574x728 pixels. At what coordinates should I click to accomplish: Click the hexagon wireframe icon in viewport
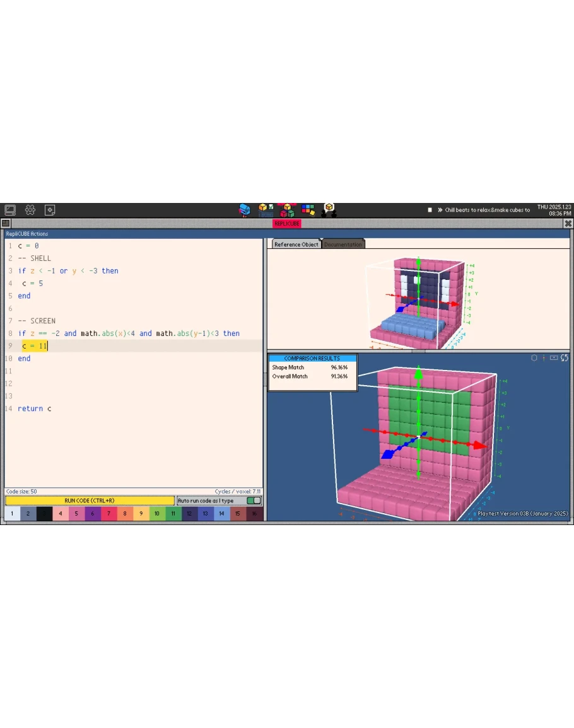534,358
